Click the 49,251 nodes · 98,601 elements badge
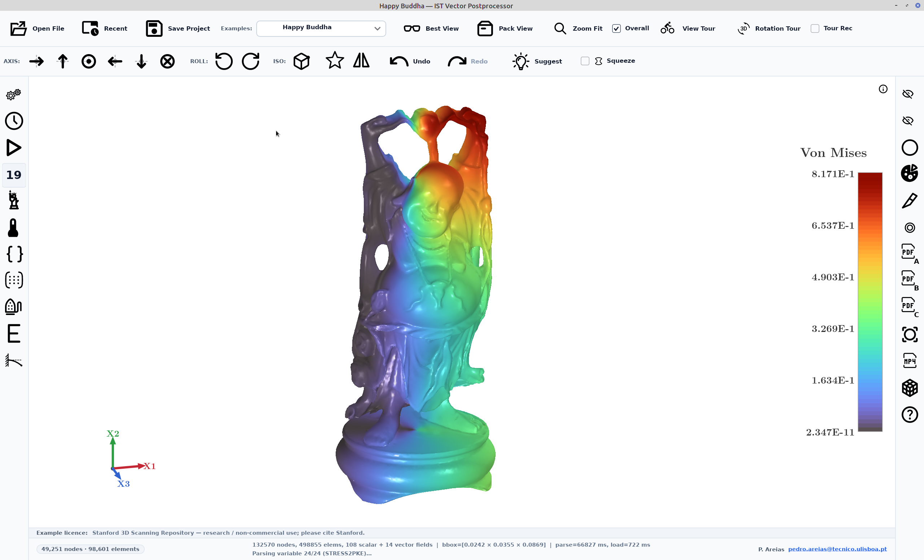 coord(90,549)
